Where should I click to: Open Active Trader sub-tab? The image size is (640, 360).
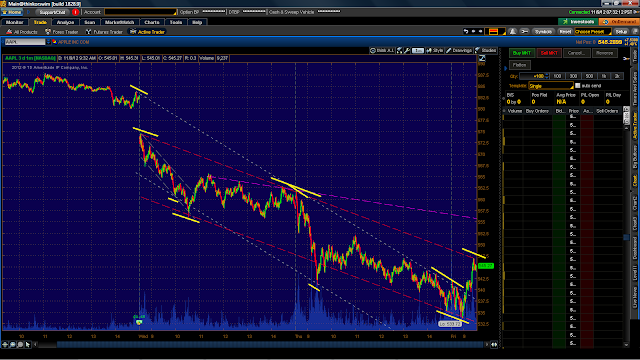147,32
